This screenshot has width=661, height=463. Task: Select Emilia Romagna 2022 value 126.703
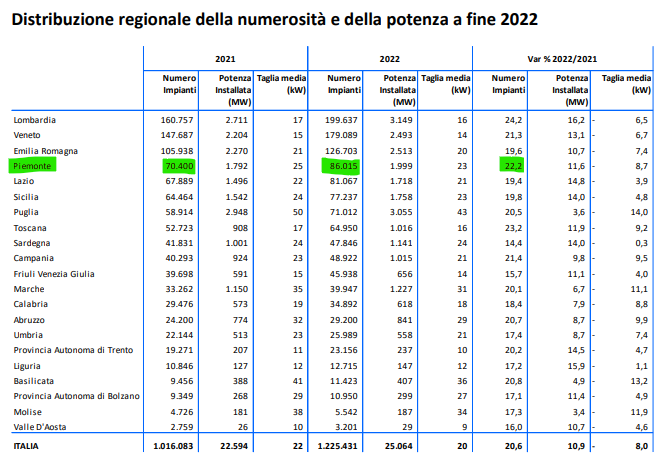coord(341,151)
